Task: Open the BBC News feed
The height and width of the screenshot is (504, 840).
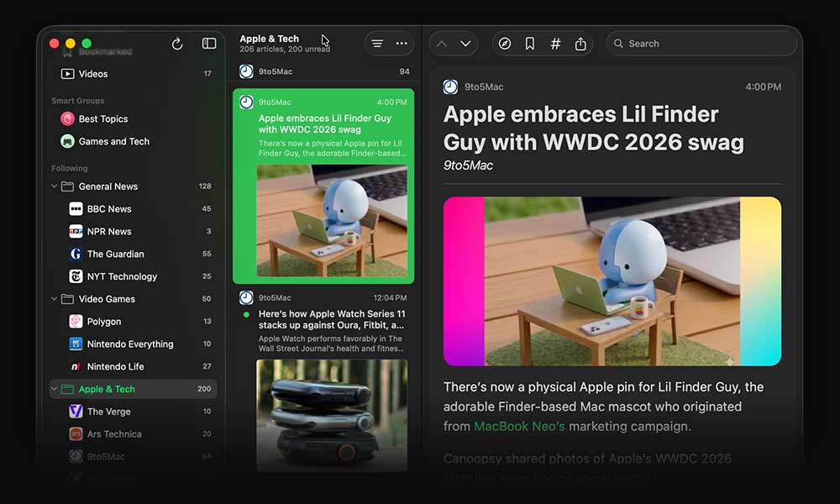Action: (x=134, y=209)
